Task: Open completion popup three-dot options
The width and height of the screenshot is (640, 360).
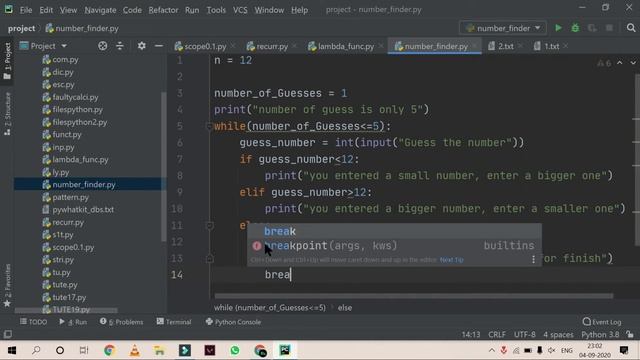Action: coord(533,260)
